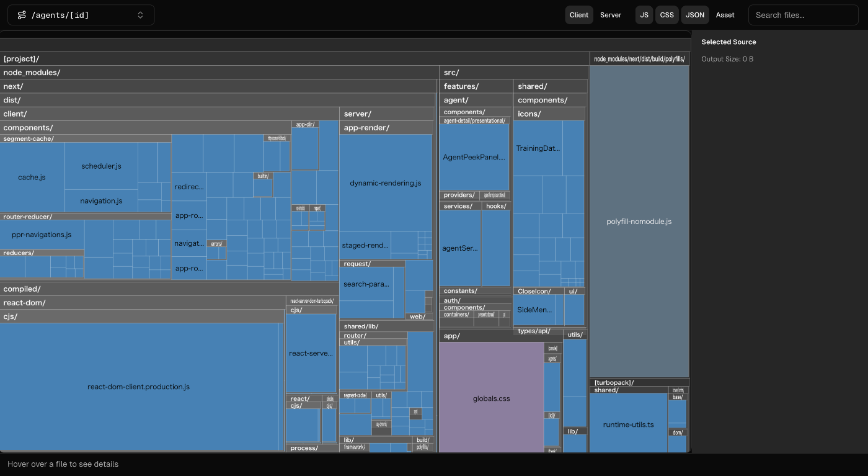The height and width of the screenshot is (476, 868).
Task: Select the node_modules/ folder header
Action: [219, 73]
